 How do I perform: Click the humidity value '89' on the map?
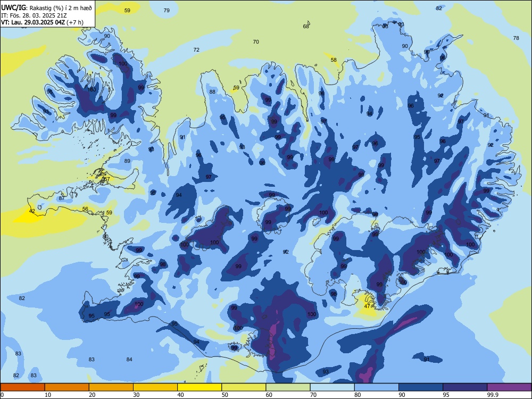coord(127,161)
